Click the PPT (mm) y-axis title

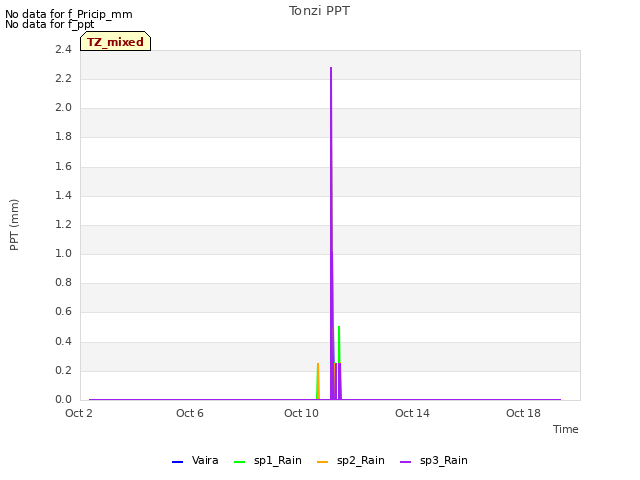(x=14, y=225)
